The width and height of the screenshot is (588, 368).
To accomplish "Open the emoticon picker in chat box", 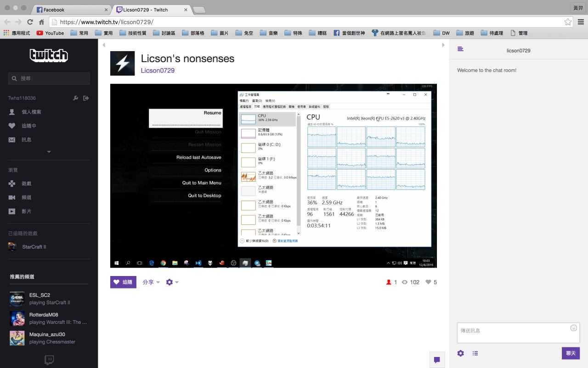I will (574, 328).
